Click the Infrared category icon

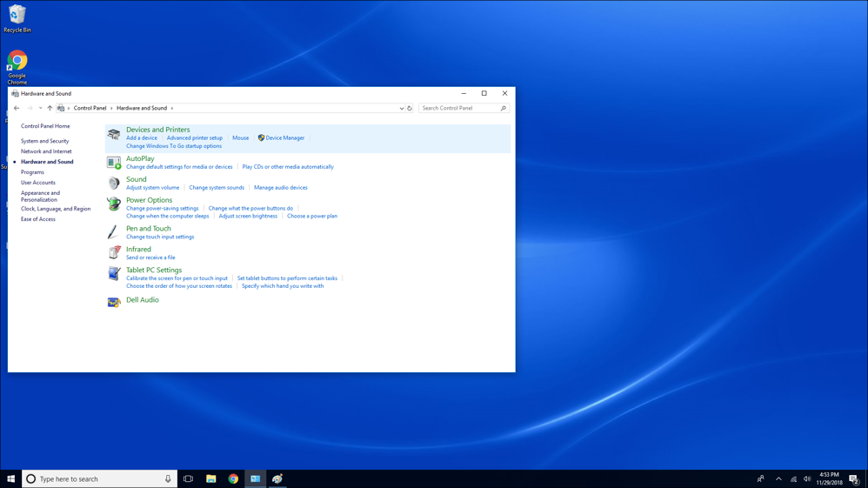[x=114, y=252]
